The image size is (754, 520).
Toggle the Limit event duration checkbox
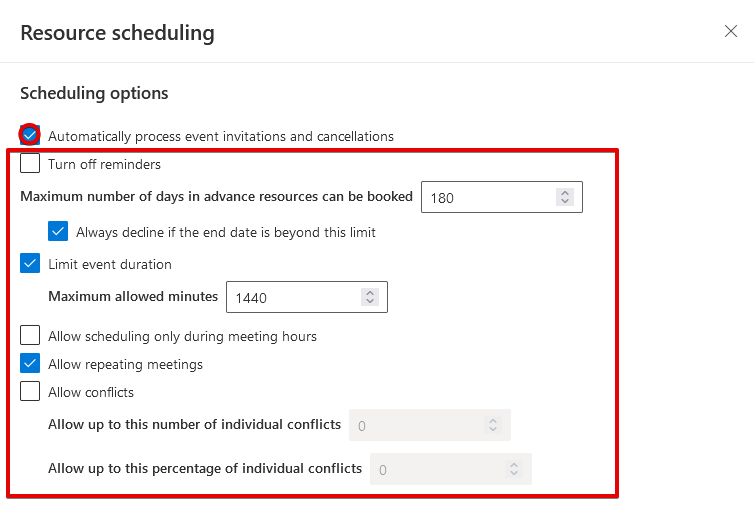(x=30, y=264)
